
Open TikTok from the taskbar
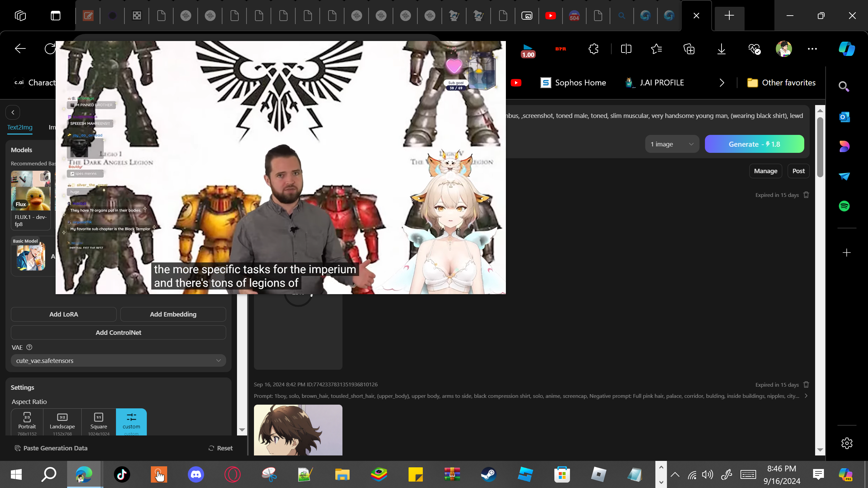tap(122, 474)
